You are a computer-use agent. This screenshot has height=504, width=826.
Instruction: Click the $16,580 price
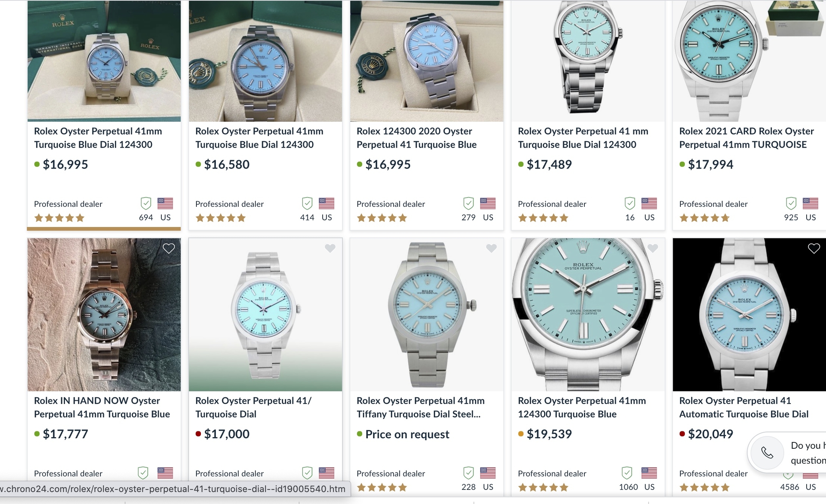(227, 165)
